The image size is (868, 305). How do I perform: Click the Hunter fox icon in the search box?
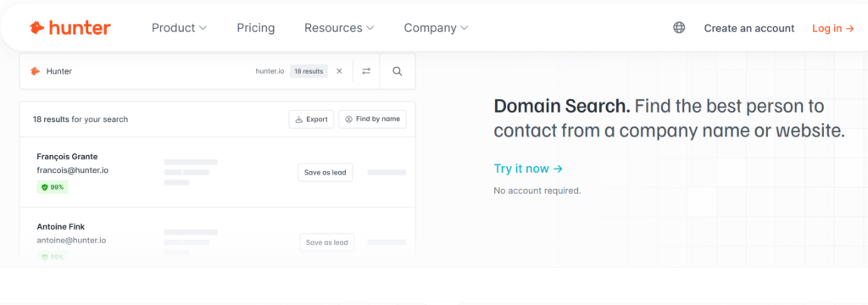[36, 71]
